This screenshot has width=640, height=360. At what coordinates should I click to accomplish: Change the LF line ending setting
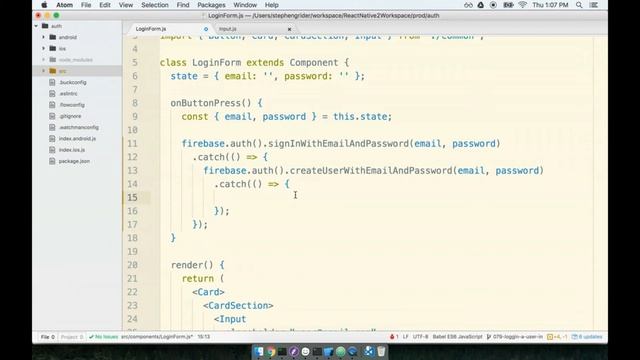(405, 337)
